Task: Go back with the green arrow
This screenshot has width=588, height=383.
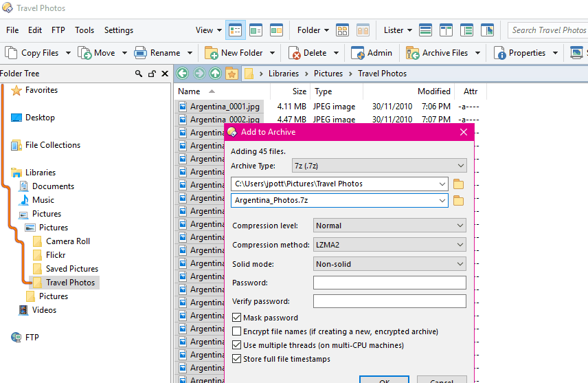Action: point(183,73)
